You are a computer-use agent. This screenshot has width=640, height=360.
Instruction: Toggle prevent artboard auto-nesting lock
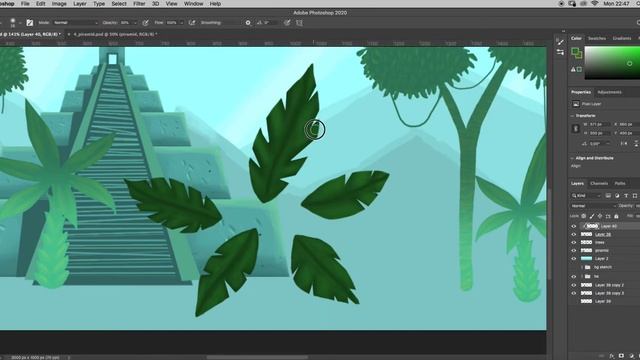608,216
